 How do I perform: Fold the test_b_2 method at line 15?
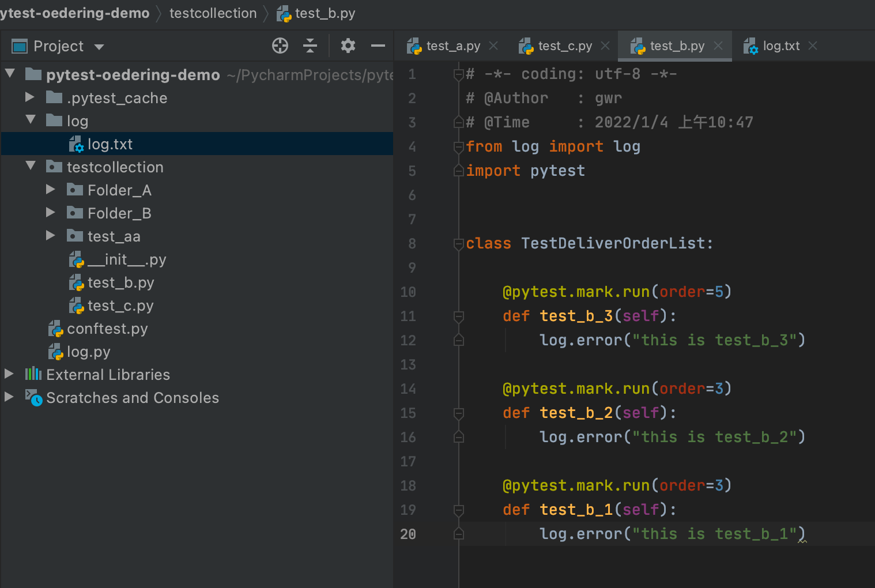pyautogui.click(x=459, y=413)
